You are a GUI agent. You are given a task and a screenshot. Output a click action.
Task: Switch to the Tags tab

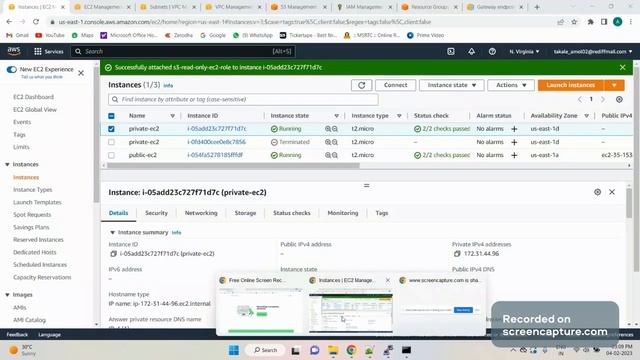(382, 213)
